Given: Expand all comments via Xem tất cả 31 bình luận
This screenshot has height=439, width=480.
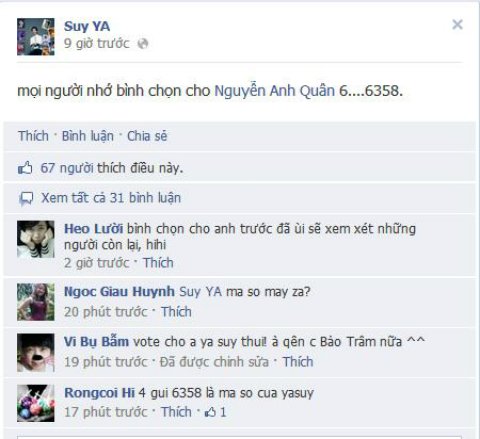Looking at the screenshot, I should coord(111,198).
